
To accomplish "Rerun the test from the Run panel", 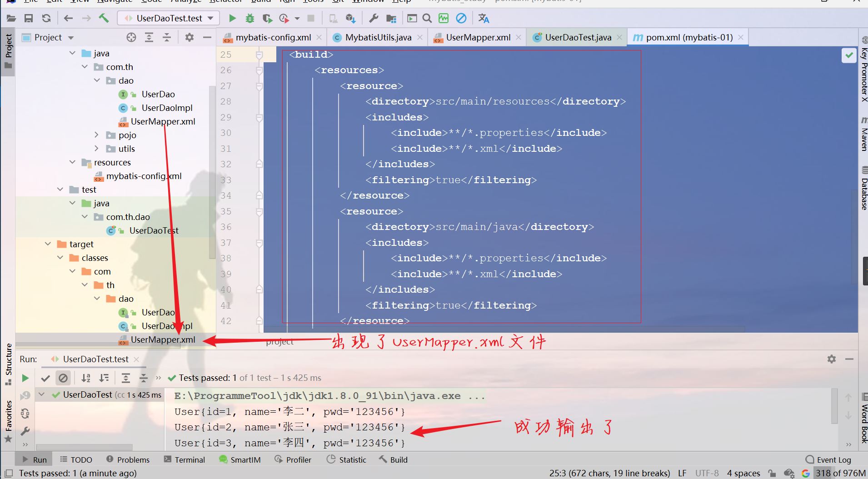I will (25, 378).
